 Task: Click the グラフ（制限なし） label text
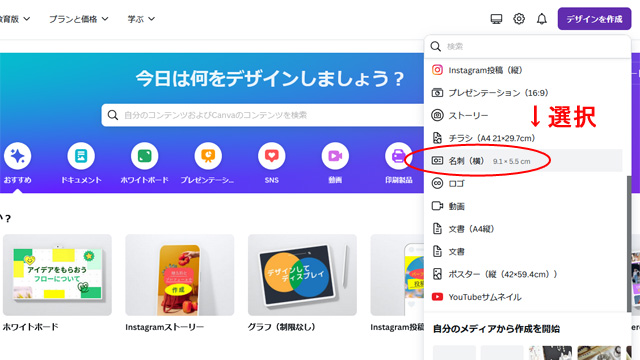tap(282, 327)
